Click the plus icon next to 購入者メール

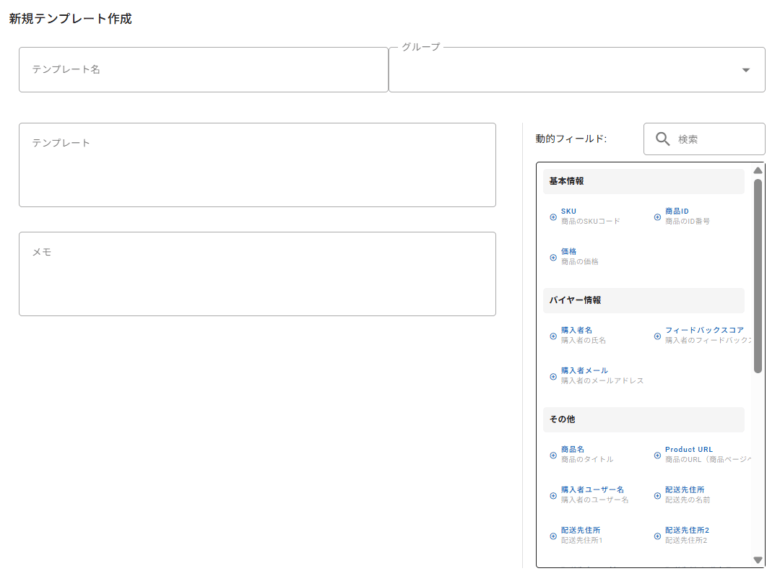pyautogui.click(x=553, y=376)
